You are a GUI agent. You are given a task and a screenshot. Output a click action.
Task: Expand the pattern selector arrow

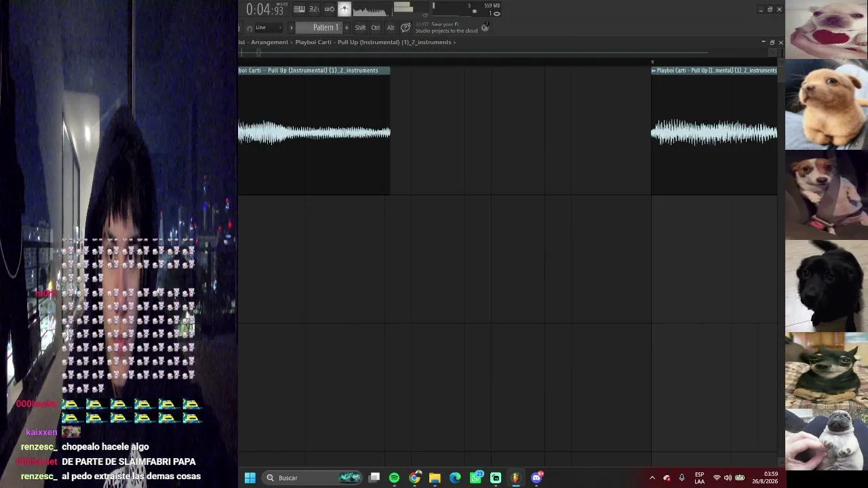coord(292,28)
